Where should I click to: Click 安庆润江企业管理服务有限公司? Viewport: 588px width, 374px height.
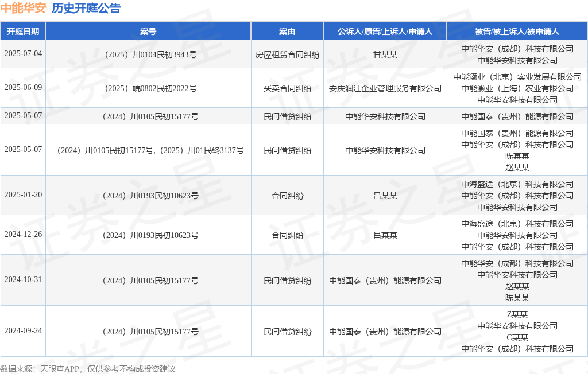click(x=385, y=88)
